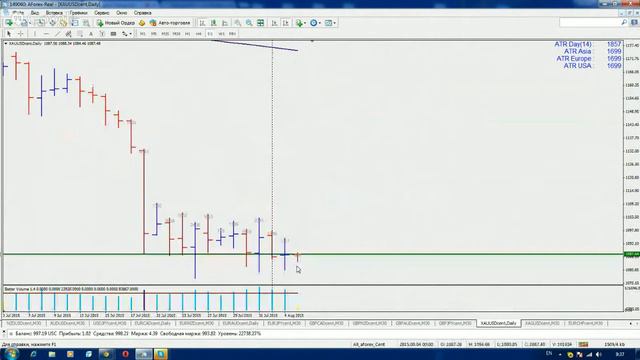Toggle the AutoTrading button
Image resolution: width=640 pixels, height=360 pixels.
pyautogui.click(x=169, y=23)
